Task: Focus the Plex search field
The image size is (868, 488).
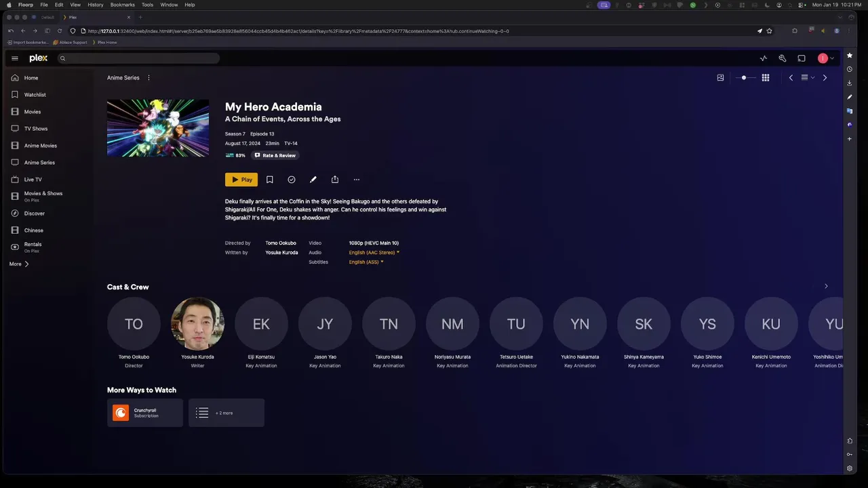Action: coord(138,58)
